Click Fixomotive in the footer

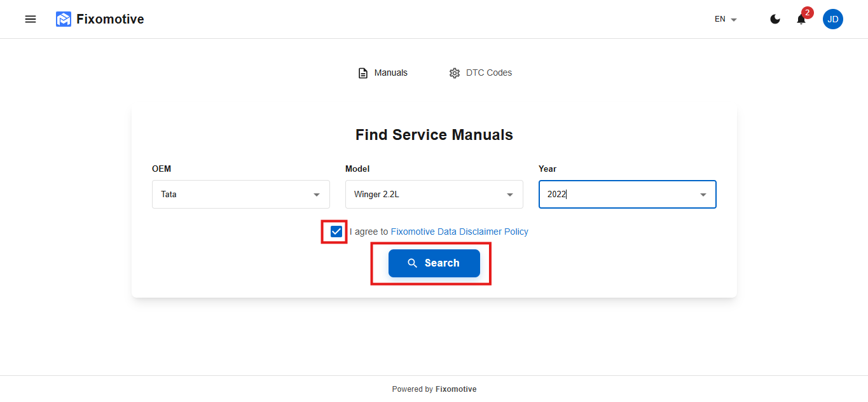pos(455,389)
